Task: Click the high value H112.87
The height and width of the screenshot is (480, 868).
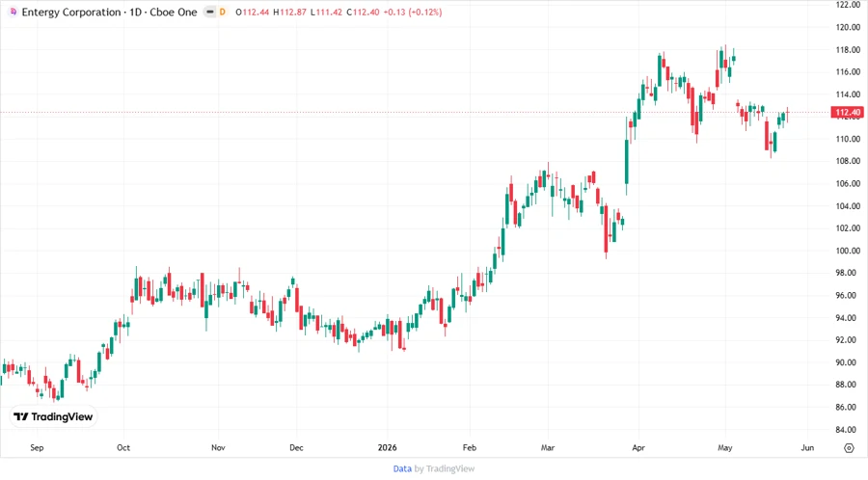Action: click(x=289, y=13)
